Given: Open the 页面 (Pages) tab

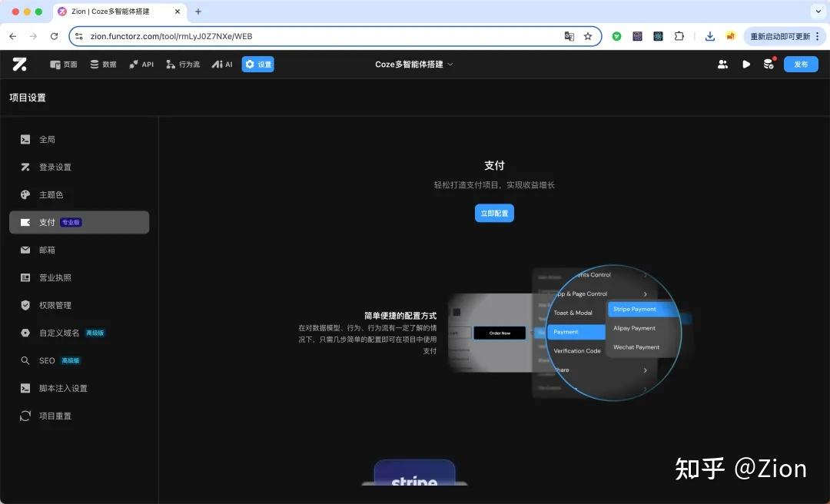Looking at the screenshot, I should [64, 65].
